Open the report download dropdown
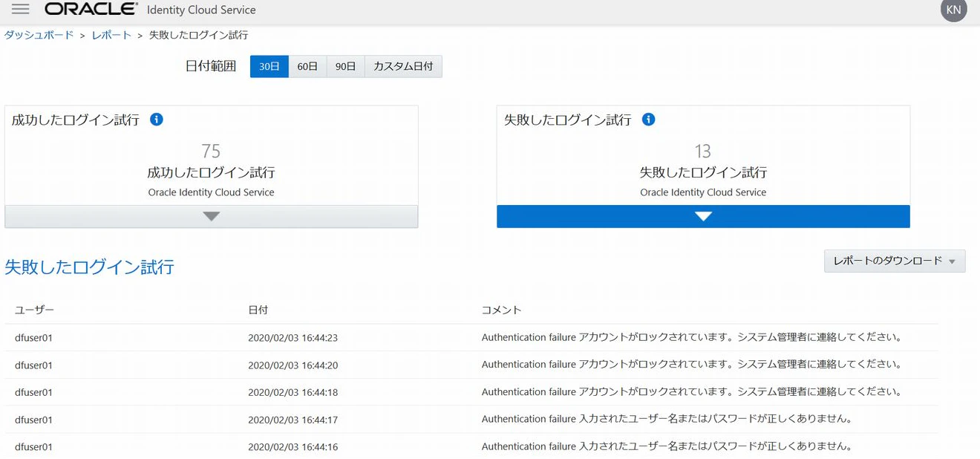Screen dimensions: 980x459 (895, 261)
